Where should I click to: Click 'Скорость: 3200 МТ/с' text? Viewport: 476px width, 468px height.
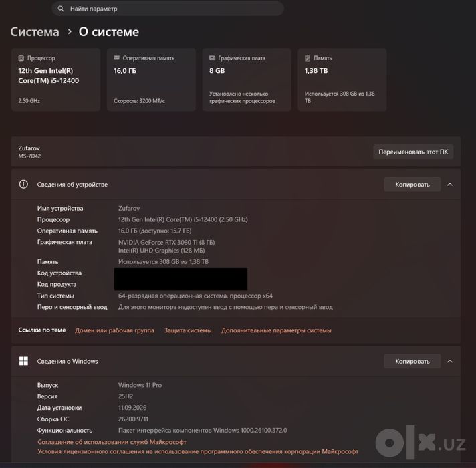[139, 101]
